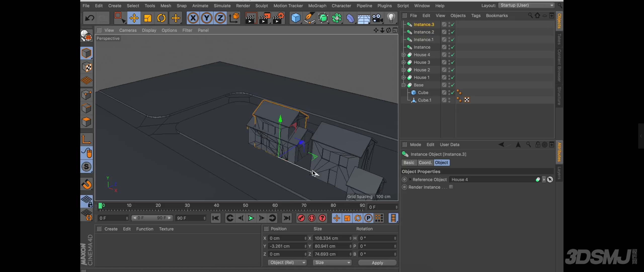Click the Size X field 108.334 cm
The image size is (644, 272).
click(332, 238)
